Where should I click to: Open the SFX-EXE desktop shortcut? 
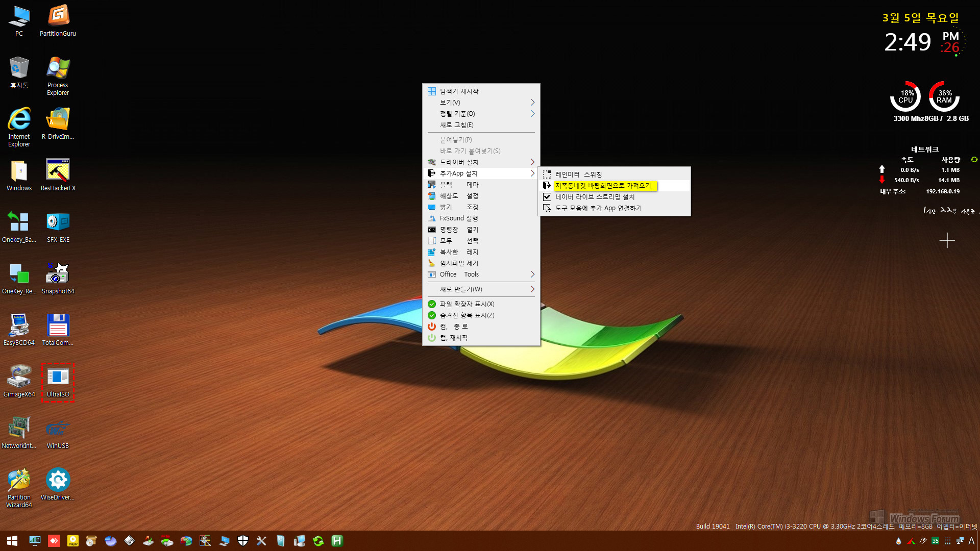tap(58, 227)
